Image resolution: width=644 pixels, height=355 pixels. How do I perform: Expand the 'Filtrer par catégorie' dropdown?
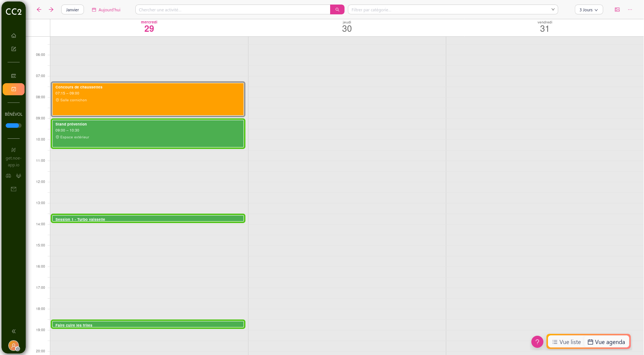pos(552,9)
